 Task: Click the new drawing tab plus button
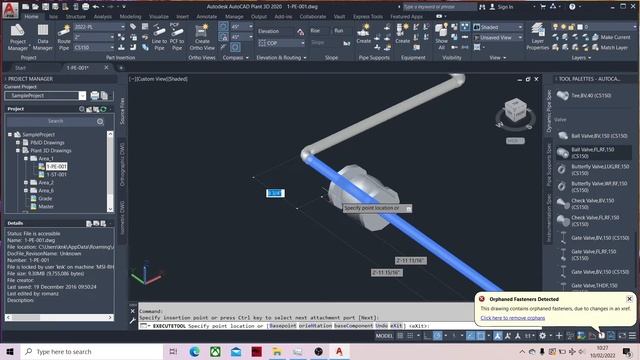[x=121, y=68]
